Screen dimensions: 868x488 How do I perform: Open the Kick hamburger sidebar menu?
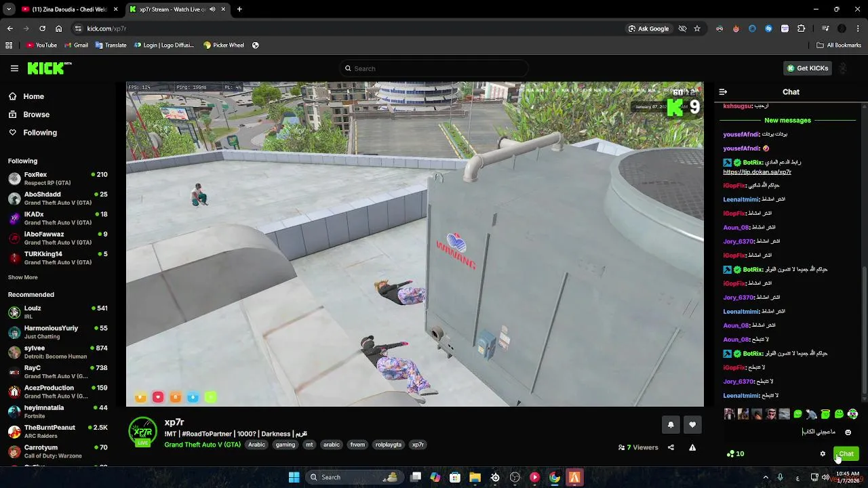pos(14,68)
